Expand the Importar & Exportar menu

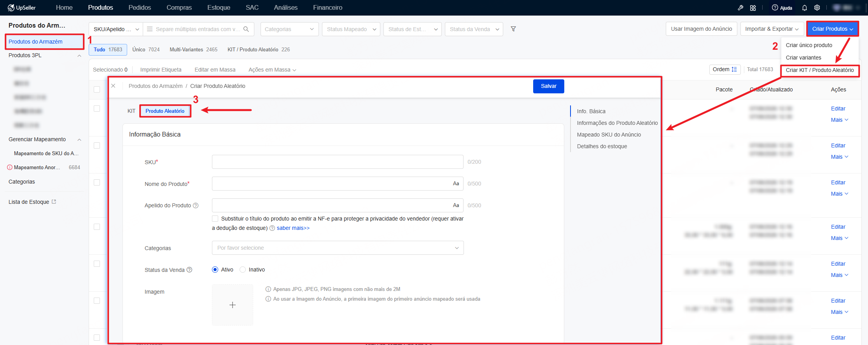click(772, 29)
